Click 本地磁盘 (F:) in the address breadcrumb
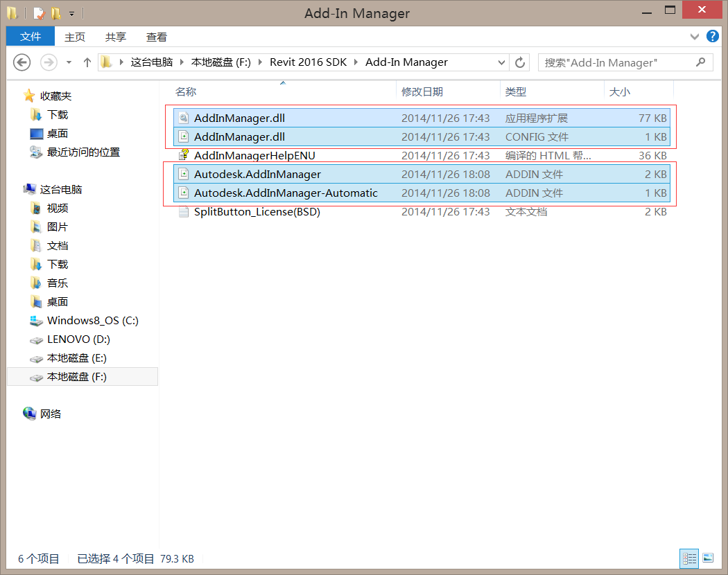The image size is (728, 575). [221, 62]
